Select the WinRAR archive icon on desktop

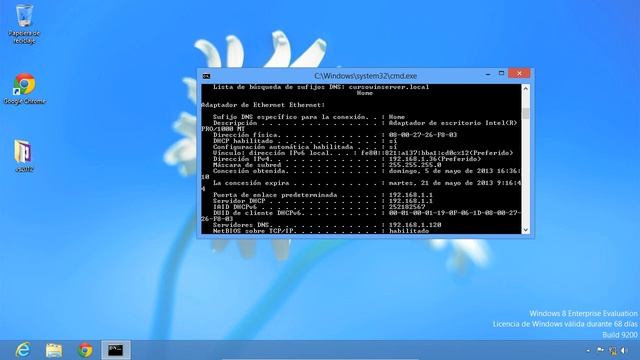(23, 156)
